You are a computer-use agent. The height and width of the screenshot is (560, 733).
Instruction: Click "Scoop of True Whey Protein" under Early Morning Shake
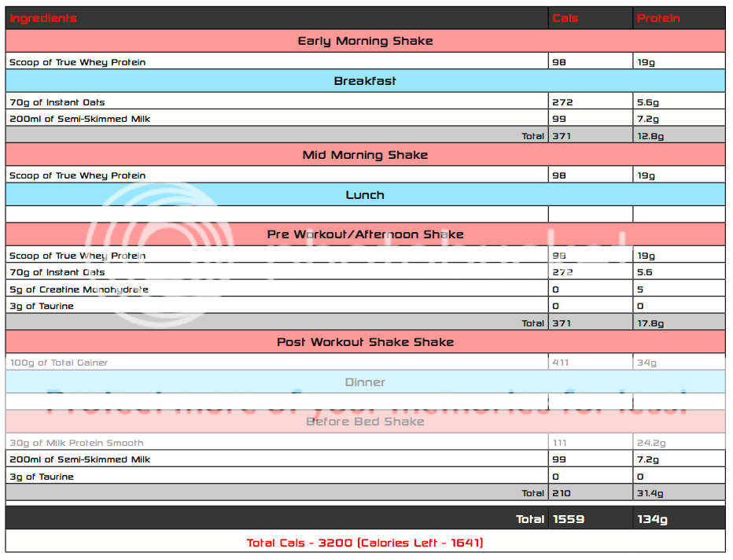(x=78, y=62)
